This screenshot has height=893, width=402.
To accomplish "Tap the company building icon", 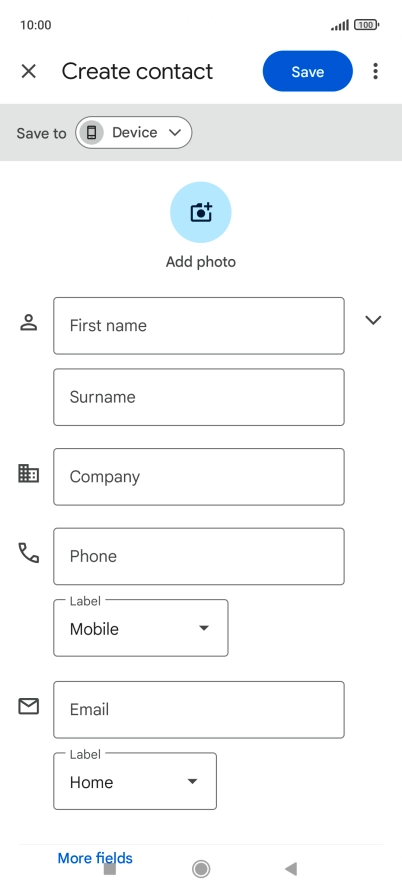I will 28,473.
